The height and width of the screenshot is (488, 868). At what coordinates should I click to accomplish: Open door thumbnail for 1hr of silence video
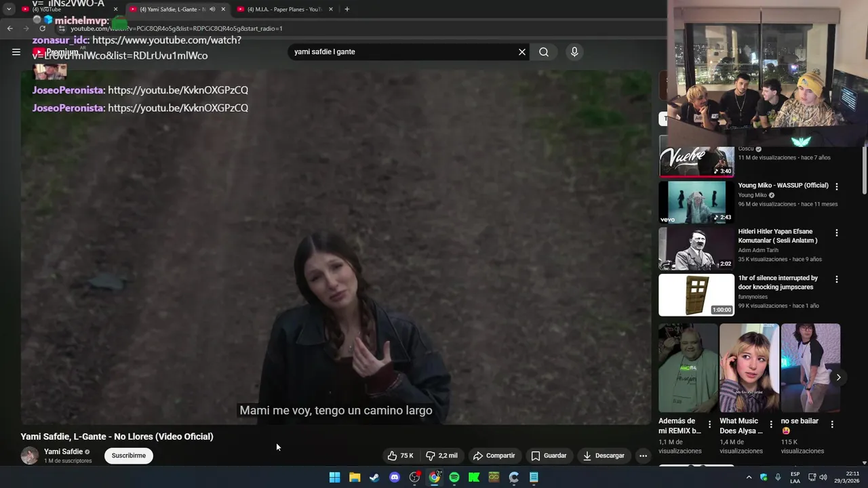[696, 295]
